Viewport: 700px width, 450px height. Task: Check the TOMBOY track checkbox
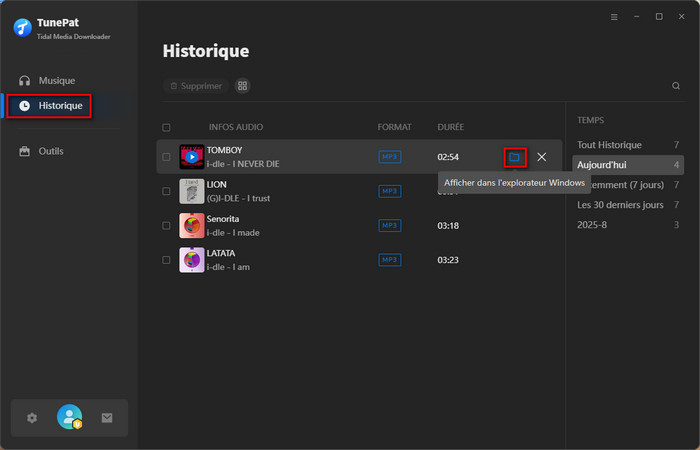click(x=166, y=157)
